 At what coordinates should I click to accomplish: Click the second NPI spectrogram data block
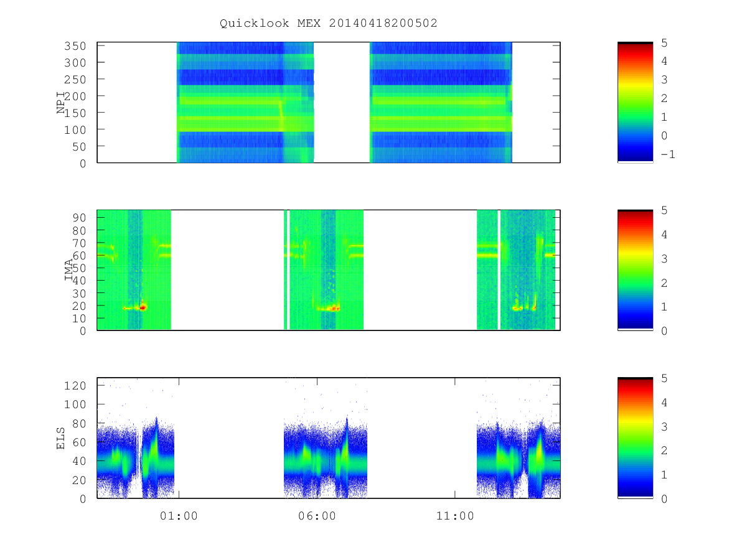(x=441, y=102)
